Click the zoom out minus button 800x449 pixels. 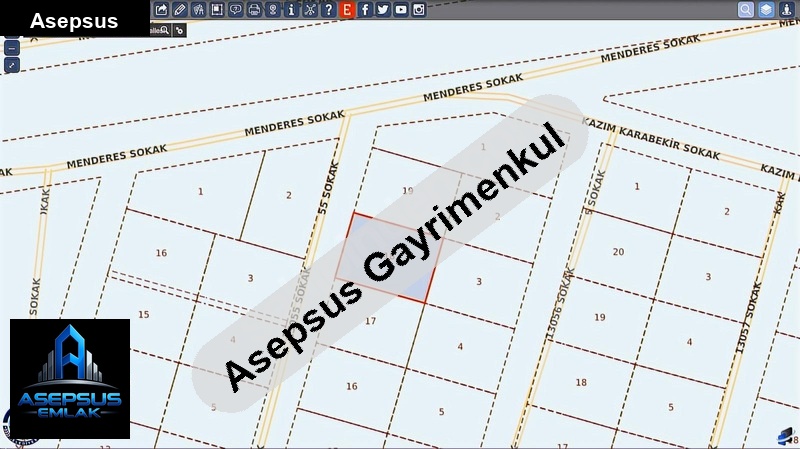click(x=11, y=47)
